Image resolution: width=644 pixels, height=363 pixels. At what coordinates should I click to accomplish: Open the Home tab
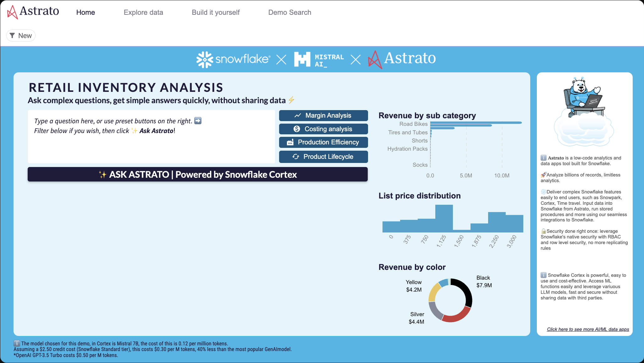click(85, 12)
